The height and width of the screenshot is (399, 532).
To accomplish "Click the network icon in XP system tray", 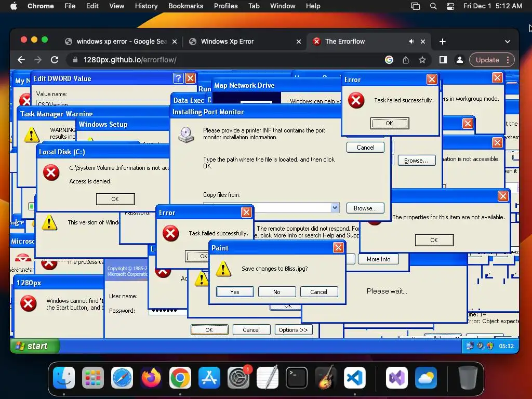I will tap(470, 346).
